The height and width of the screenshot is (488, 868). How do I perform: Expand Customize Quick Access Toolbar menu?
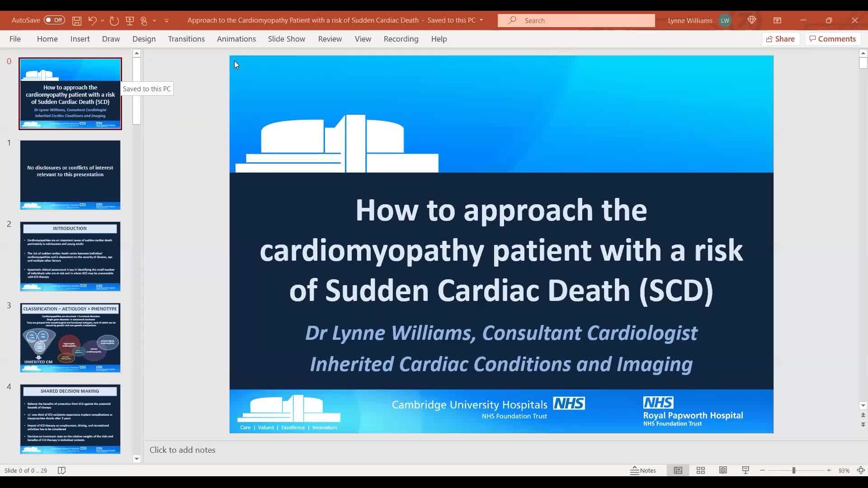pyautogui.click(x=166, y=21)
